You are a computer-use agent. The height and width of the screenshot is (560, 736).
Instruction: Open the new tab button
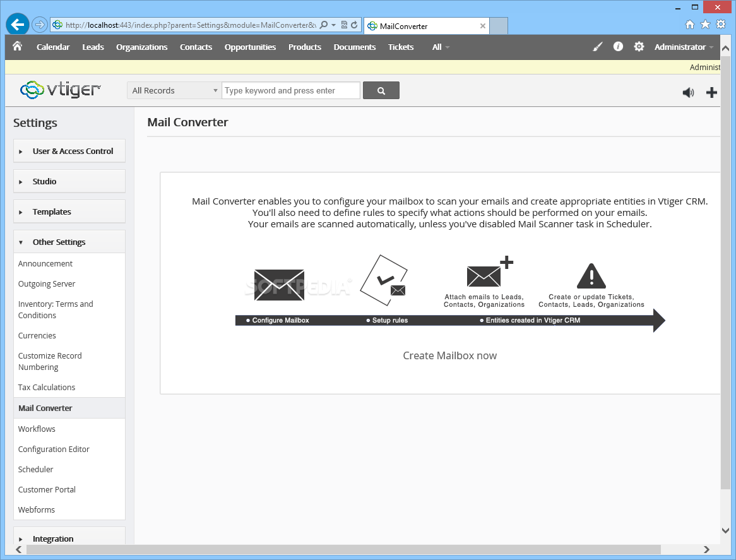[499, 26]
